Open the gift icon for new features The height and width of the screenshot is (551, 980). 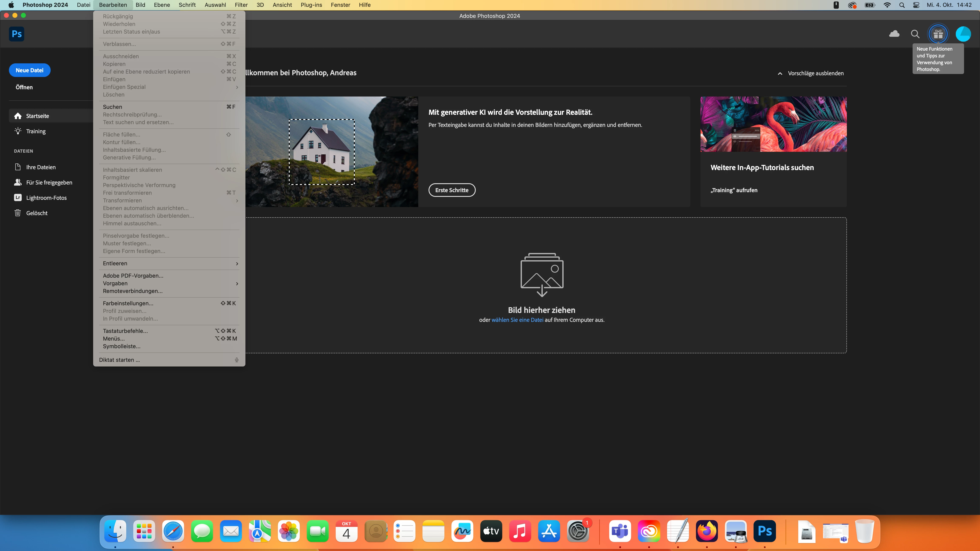tap(938, 34)
